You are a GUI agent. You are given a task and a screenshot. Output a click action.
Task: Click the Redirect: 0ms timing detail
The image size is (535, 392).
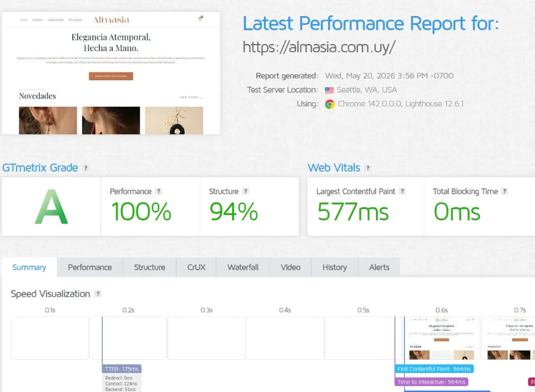click(119, 378)
